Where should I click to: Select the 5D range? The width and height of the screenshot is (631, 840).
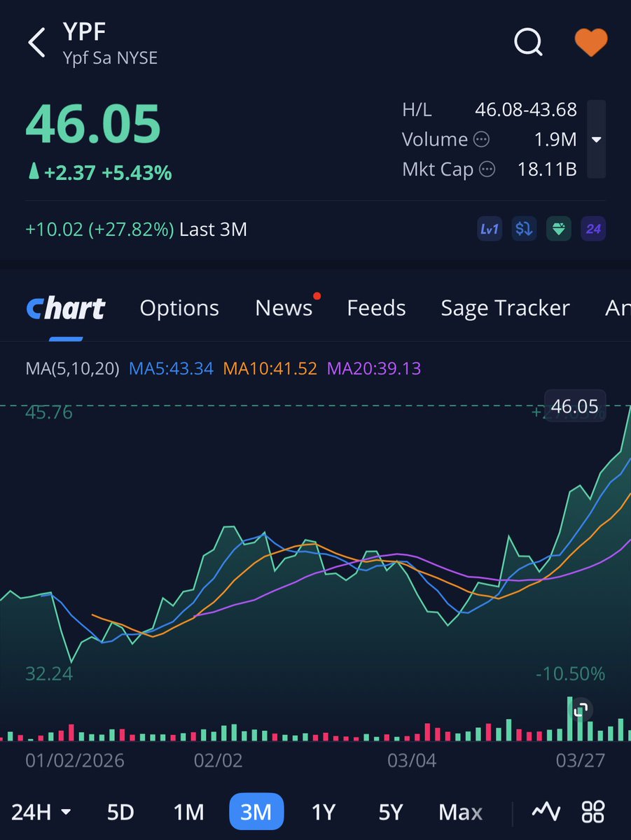120,812
